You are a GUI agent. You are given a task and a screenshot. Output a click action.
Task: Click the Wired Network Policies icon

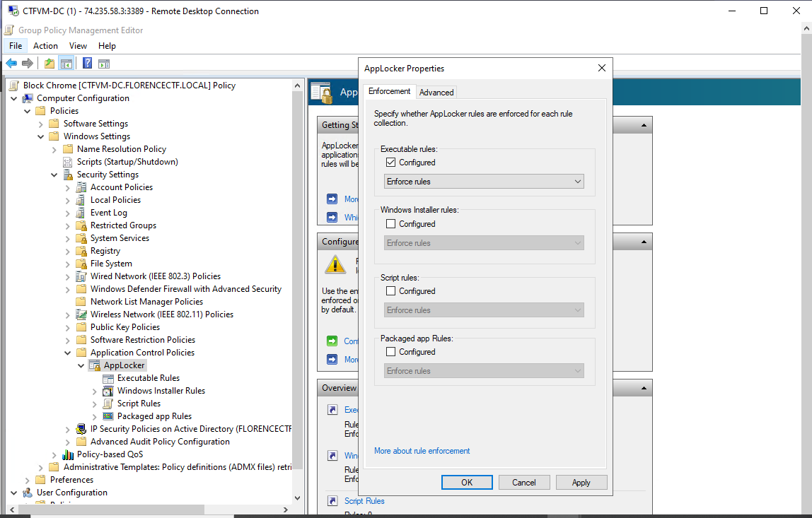click(x=81, y=276)
